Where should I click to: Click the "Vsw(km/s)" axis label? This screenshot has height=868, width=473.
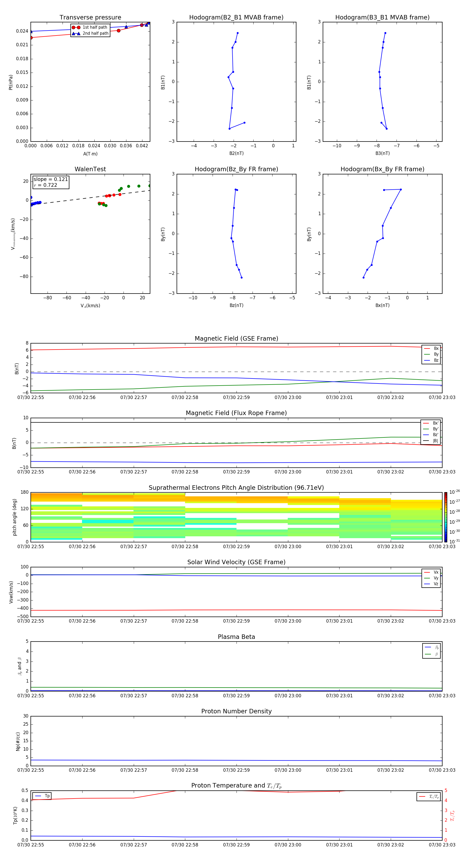(x=11, y=592)
